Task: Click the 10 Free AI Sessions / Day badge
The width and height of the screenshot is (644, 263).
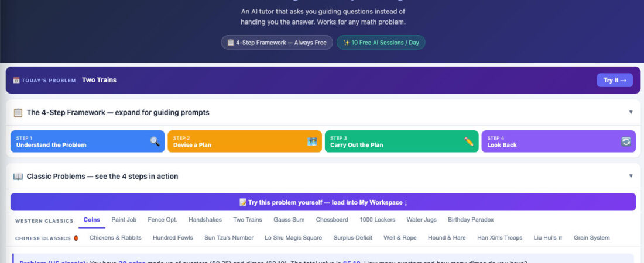Action: coord(381,43)
